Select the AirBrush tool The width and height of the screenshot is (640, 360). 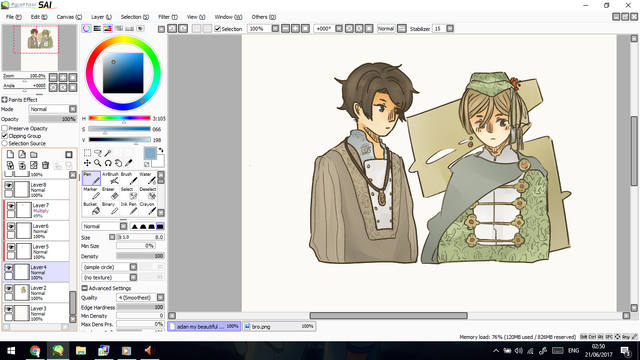[x=110, y=178]
